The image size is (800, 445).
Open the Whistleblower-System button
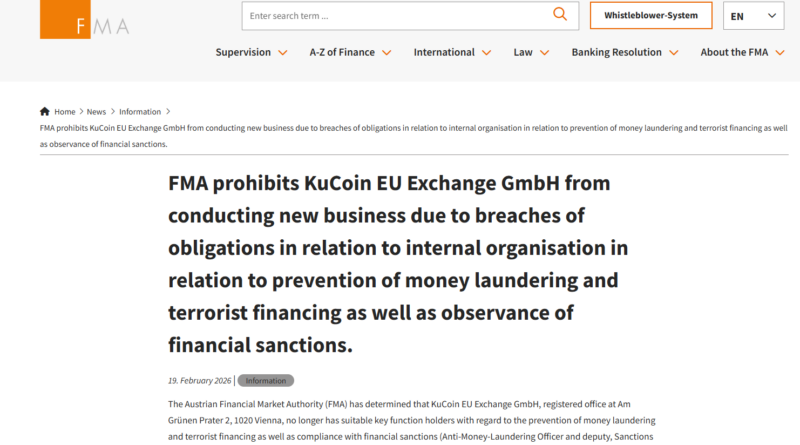click(651, 16)
